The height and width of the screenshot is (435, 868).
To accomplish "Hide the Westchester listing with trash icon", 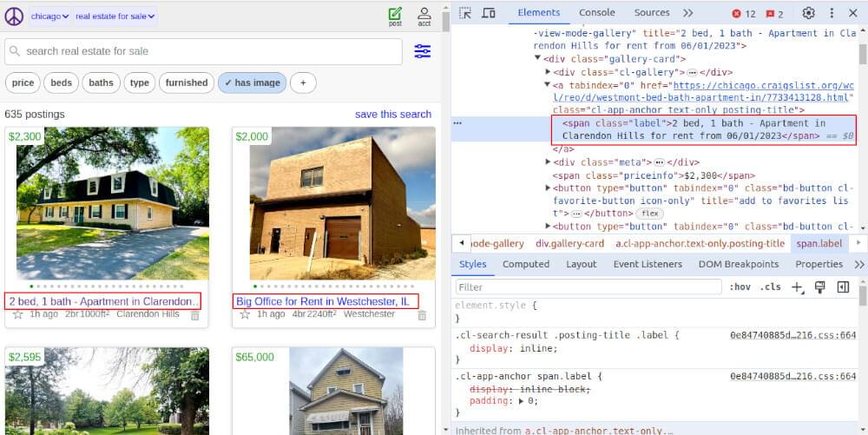I will pos(422,315).
